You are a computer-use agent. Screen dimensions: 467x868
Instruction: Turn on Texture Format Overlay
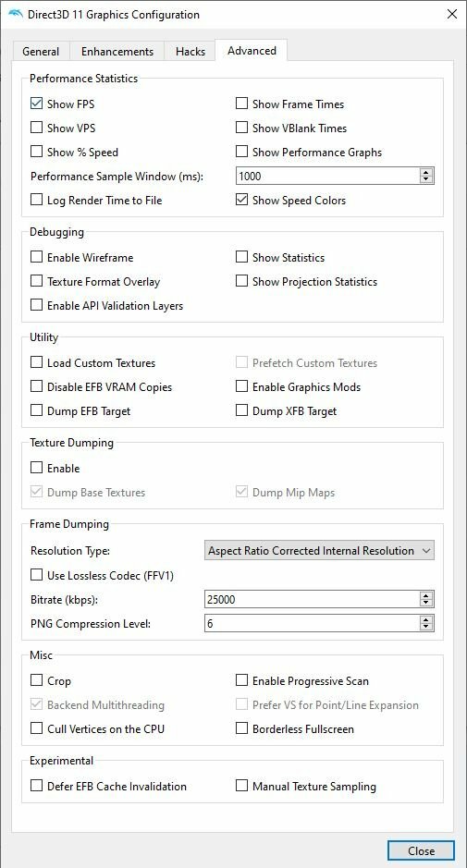click(x=37, y=281)
